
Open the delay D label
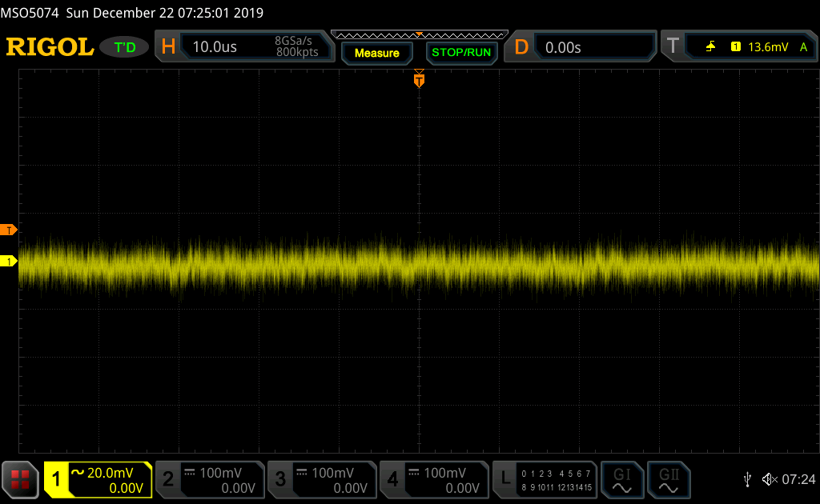tap(521, 47)
